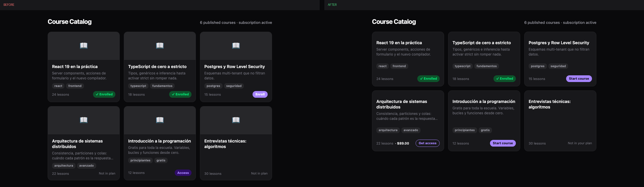Open the 'Arquitectura de sistemas distribuidos' title in the AFTER panel
The height and width of the screenshot is (187, 644).
pyautogui.click(x=402, y=104)
